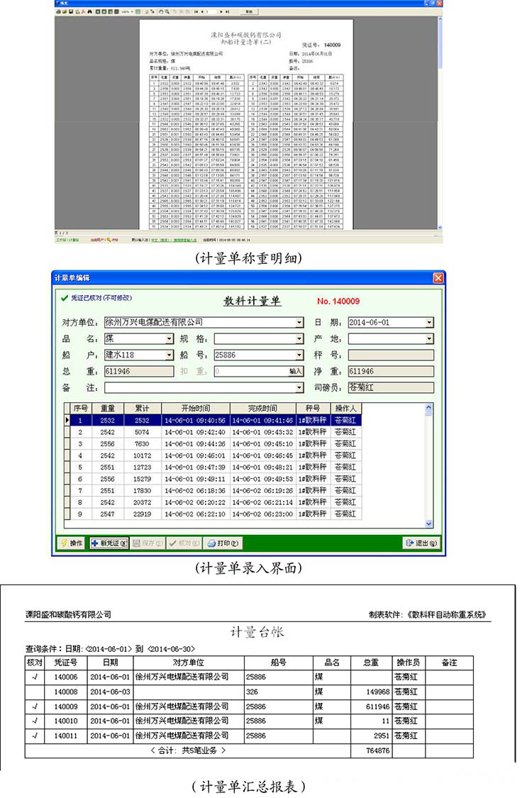Click the 总重 field showing 611946
The width and height of the screenshot is (532, 798).
tap(139, 372)
